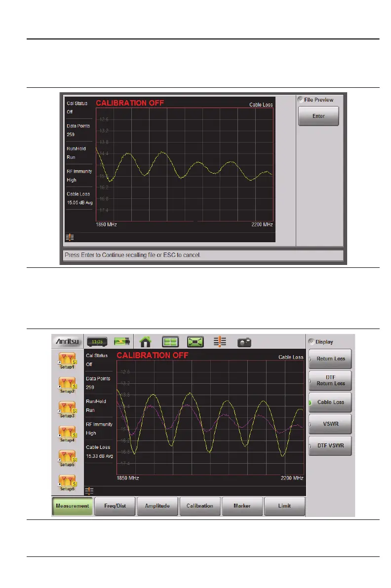Open the Calibration main menu
391x588 pixels.
[199, 506]
